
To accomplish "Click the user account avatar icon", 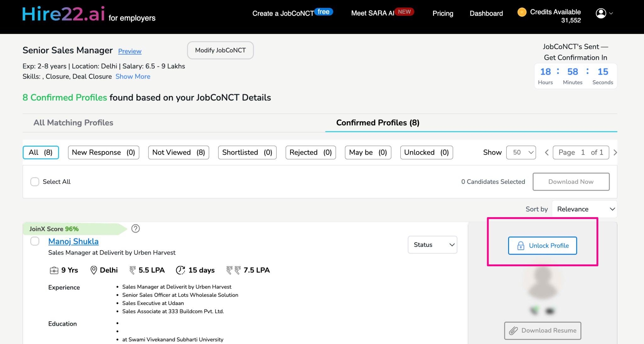I will tap(601, 13).
